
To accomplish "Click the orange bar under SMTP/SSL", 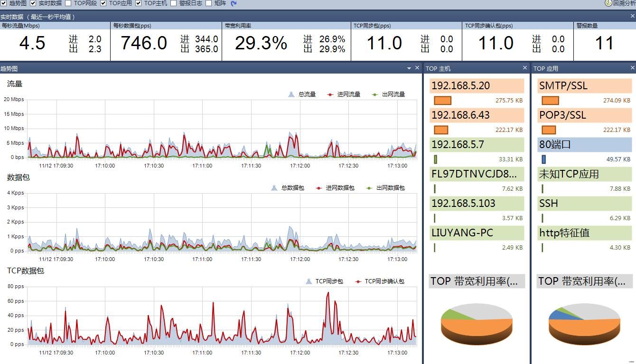I will [550, 101].
